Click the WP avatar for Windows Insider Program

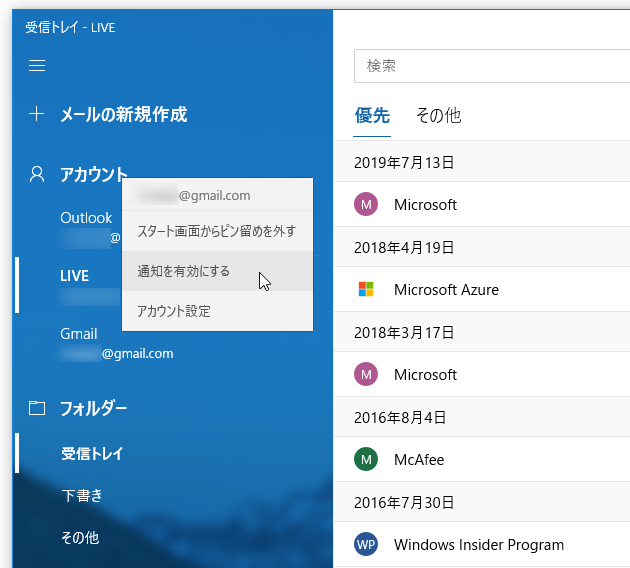point(366,544)
